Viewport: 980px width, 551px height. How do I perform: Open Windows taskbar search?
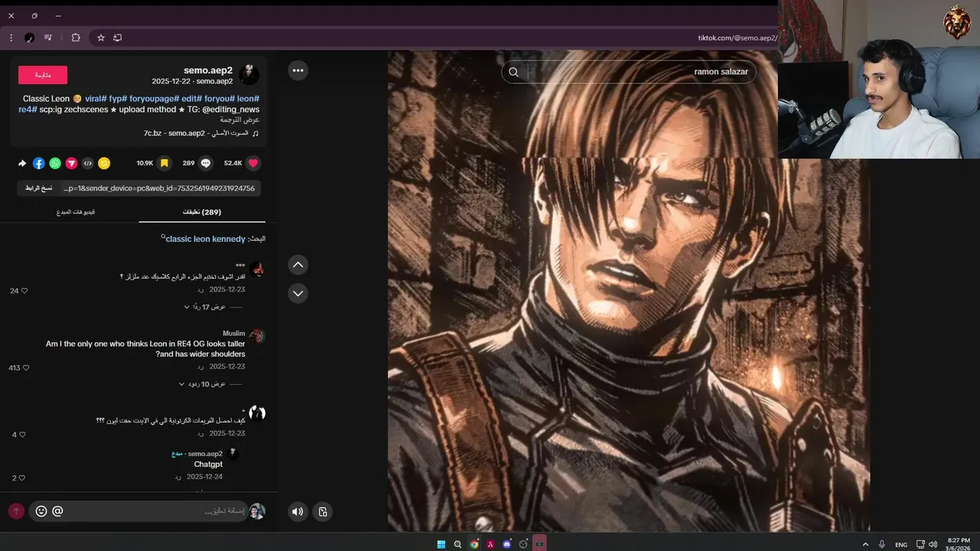(x=458, y=544)
